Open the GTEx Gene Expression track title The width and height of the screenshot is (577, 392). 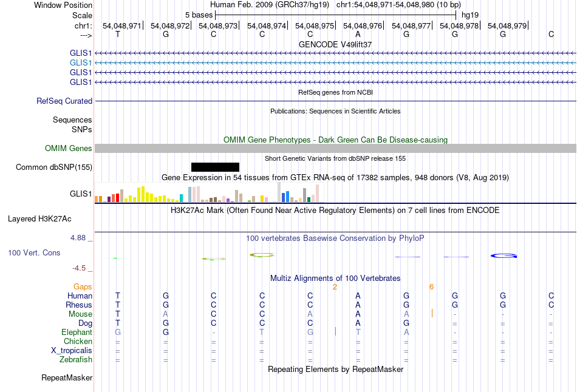pyautogui.click(x=335, y=178)
